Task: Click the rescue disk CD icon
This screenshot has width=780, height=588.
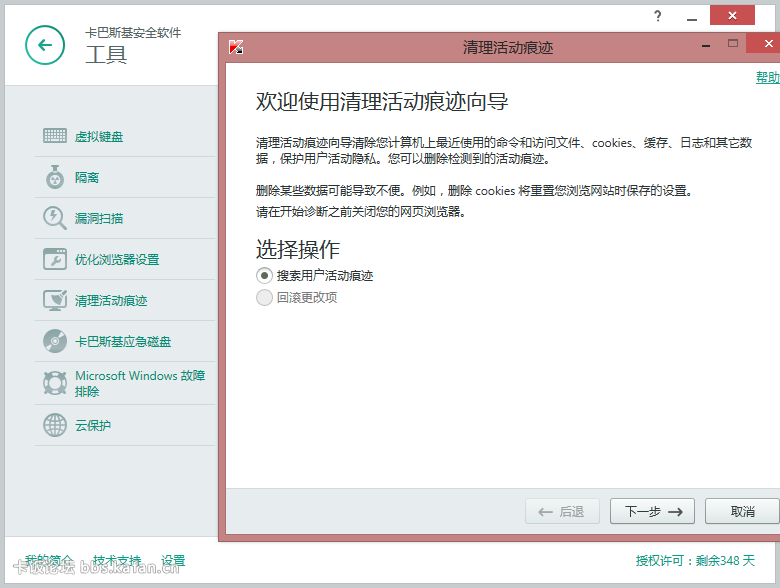Action: (x=55, y=341)
